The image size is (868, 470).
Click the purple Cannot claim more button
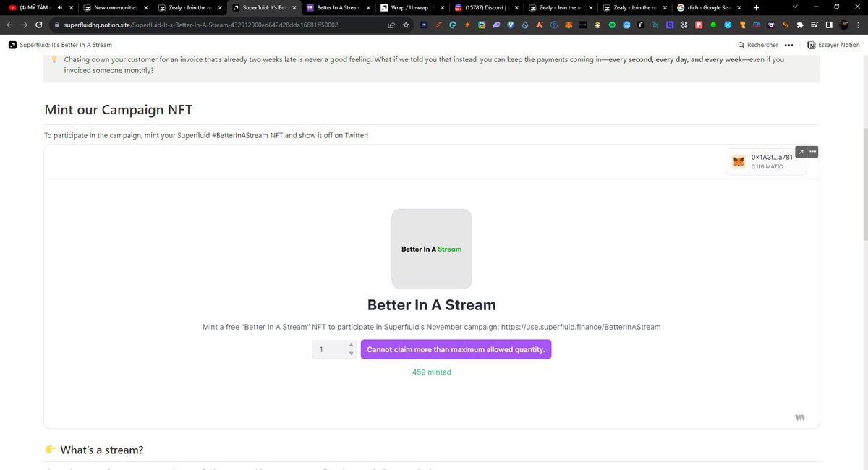(456, 349)
